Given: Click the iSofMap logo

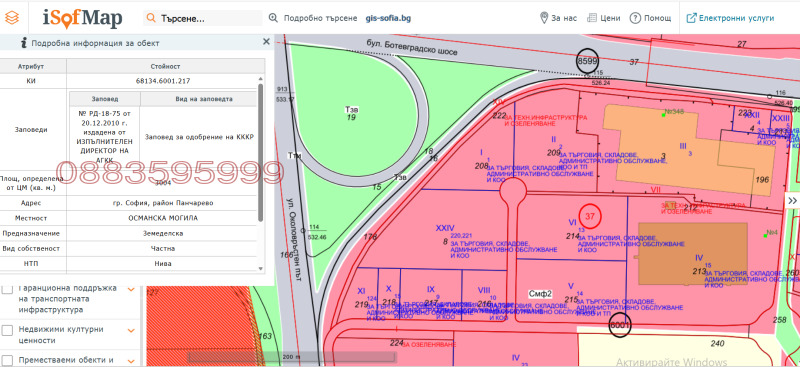Looking at the screenshot, I should pyautogui.click(x=83, y=18).
